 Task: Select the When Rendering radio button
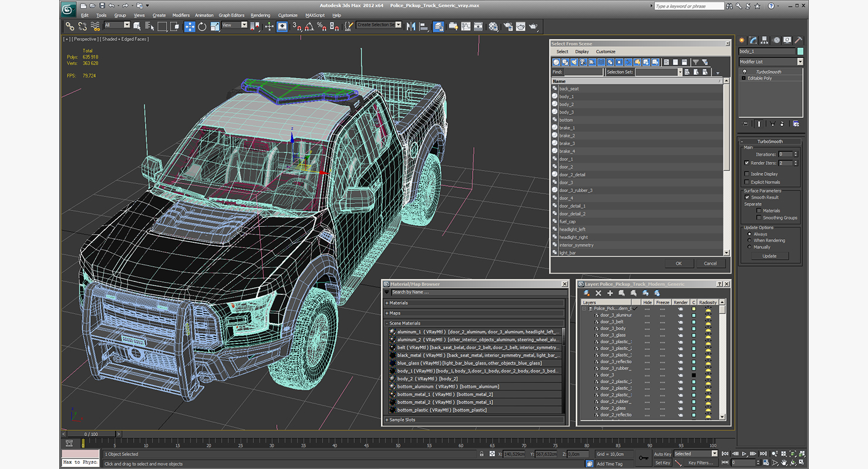(x=749, y=240)
